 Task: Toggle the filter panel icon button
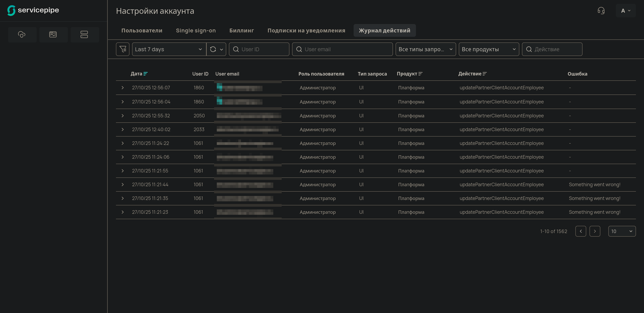coord(123,49)
